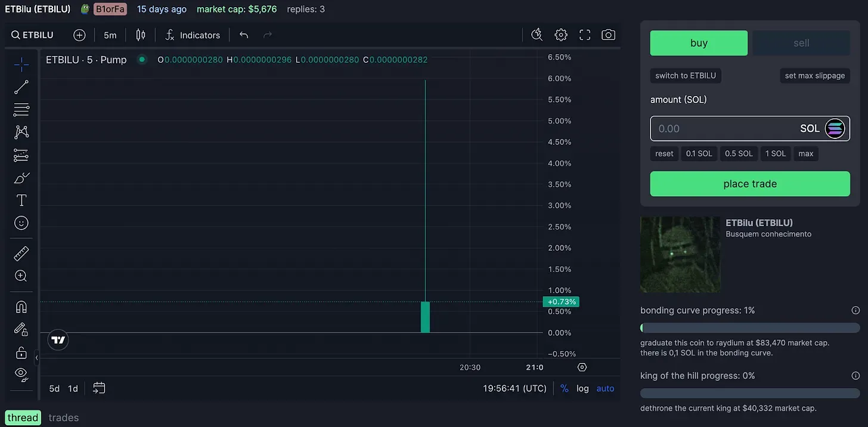Click the replies: 3 text

pyautogui.click(x=306, y=9)
